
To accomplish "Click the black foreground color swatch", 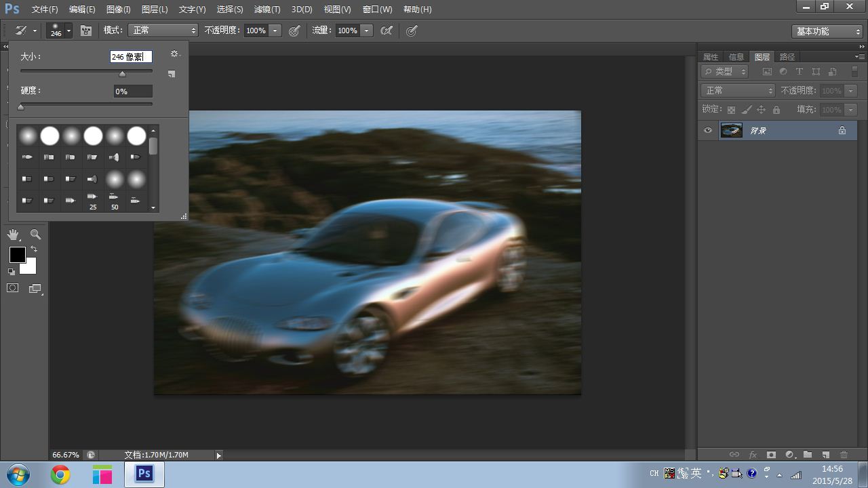I will (x=17, y=255).
